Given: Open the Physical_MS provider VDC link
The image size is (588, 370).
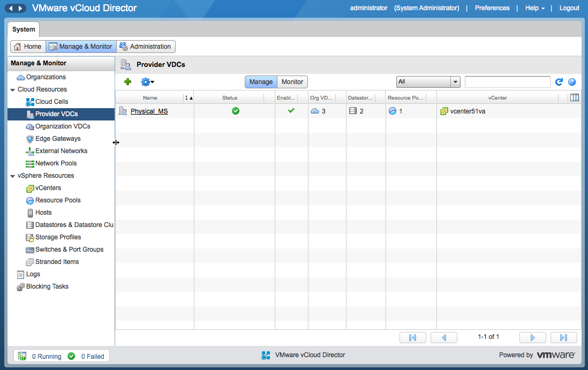Looking at the screenshot, I should 149,111.
